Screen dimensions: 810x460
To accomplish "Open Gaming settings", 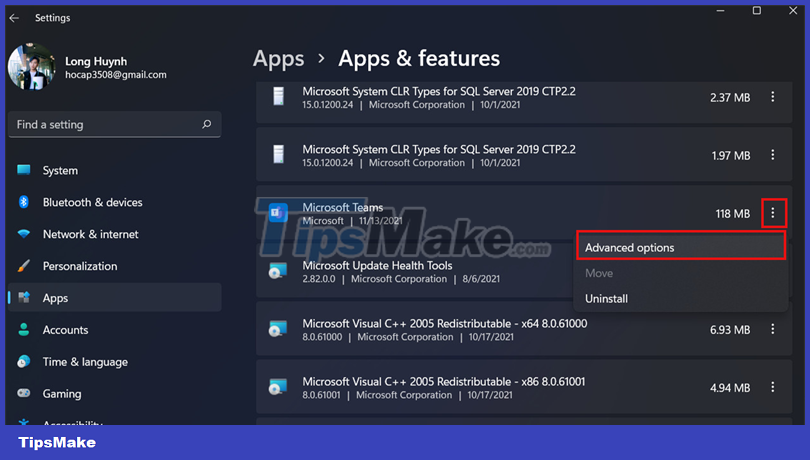I will point(115,394).
